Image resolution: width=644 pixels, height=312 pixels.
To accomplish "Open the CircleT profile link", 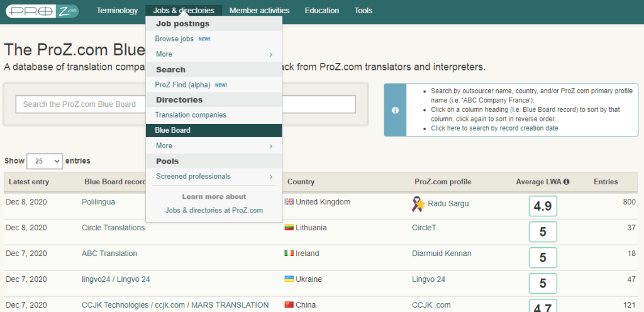I will click(424, 228).
